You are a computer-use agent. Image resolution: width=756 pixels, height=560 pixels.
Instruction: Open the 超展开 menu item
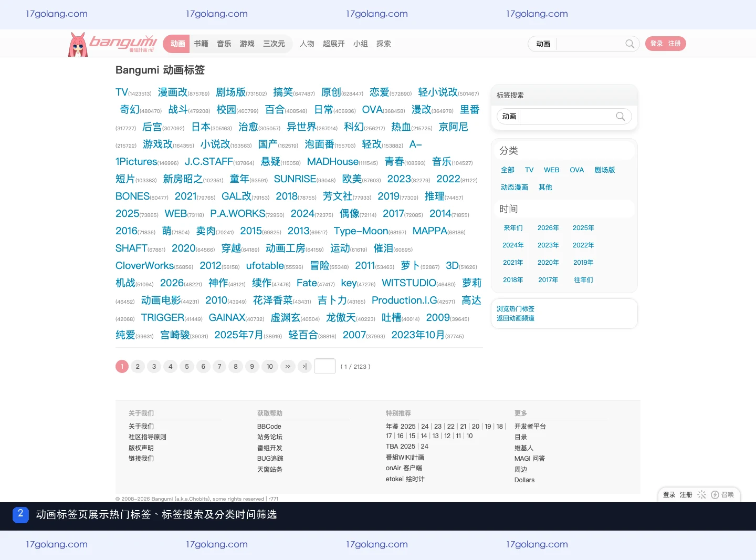[x=334, y=44]
